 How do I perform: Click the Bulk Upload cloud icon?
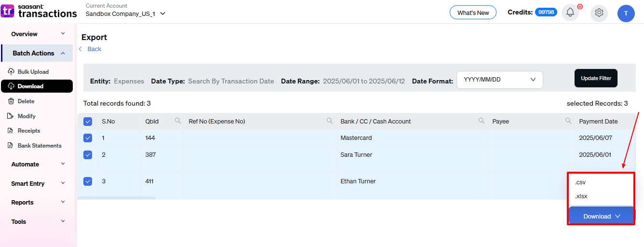click(x=11, y=71)
